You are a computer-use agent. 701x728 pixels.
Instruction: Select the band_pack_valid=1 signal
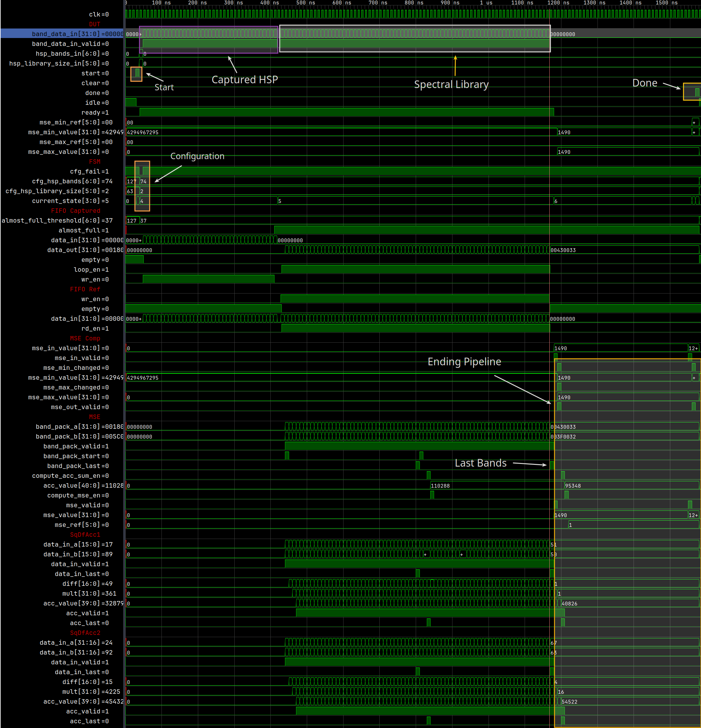click(76, 446)
